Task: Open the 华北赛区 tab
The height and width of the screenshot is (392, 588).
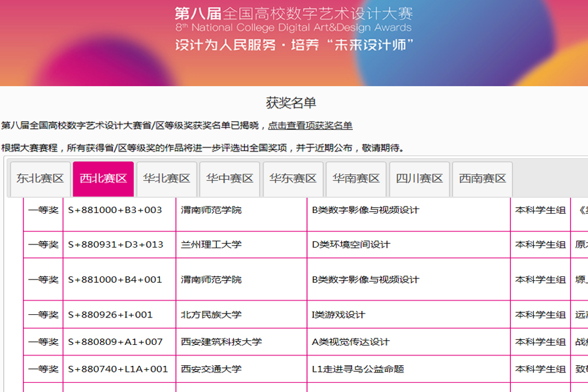Action: tap(167, 178)
